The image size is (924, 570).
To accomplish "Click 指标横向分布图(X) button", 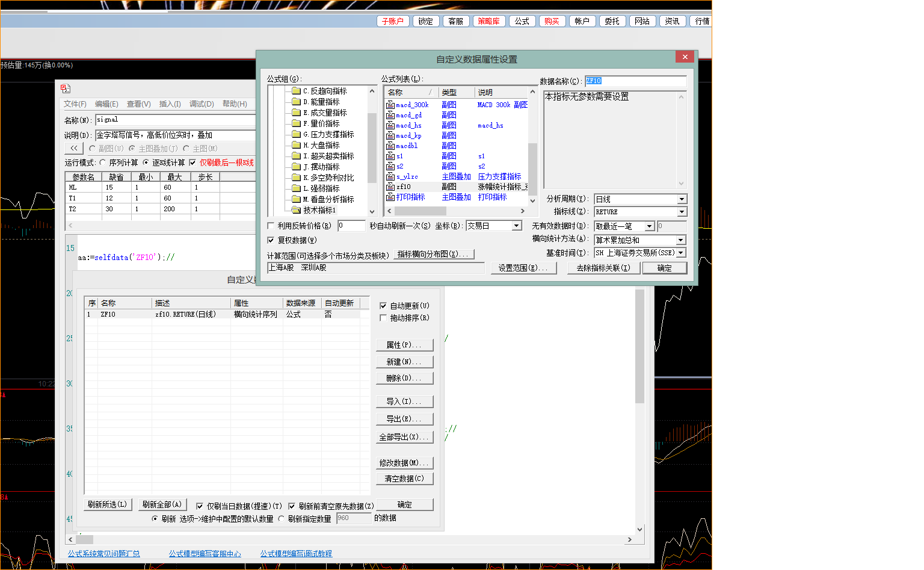I will pyautogui.click(x=434, y=254).
